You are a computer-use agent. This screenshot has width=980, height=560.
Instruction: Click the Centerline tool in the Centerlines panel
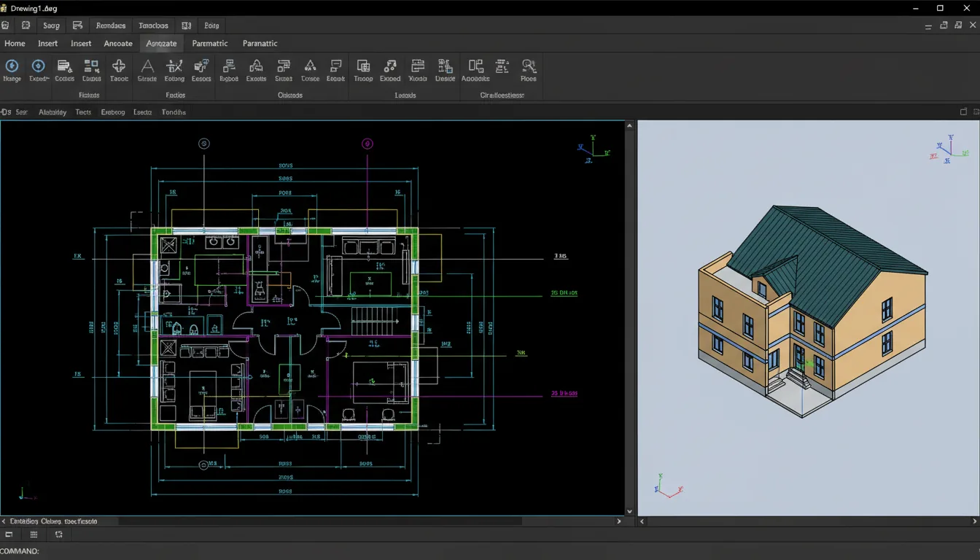[x=475, y=69]
